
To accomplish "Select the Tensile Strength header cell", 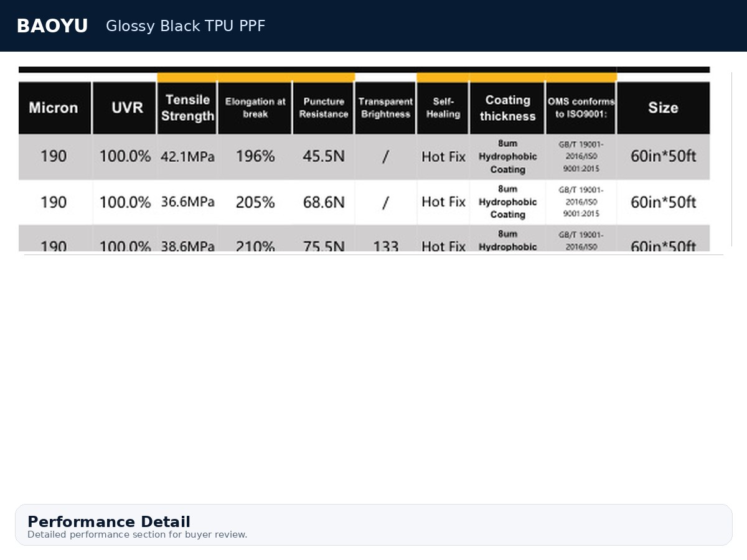I will 187,108.
